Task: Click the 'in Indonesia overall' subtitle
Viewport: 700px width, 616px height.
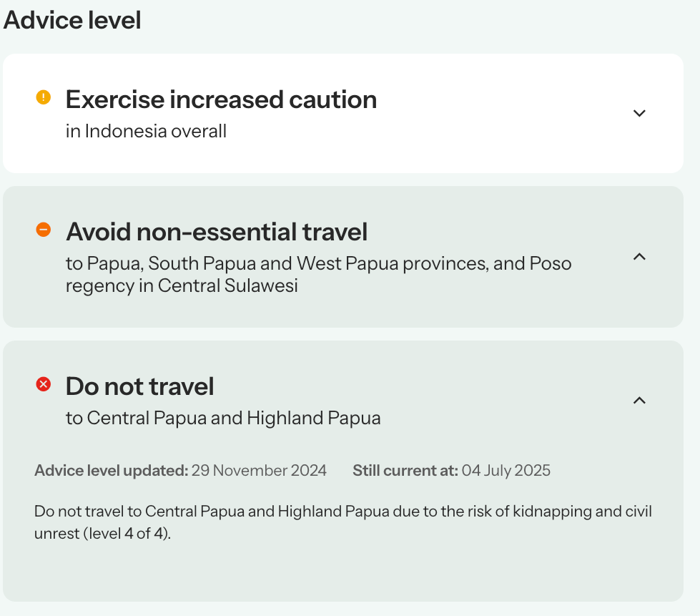Action: tap(146, 132)
